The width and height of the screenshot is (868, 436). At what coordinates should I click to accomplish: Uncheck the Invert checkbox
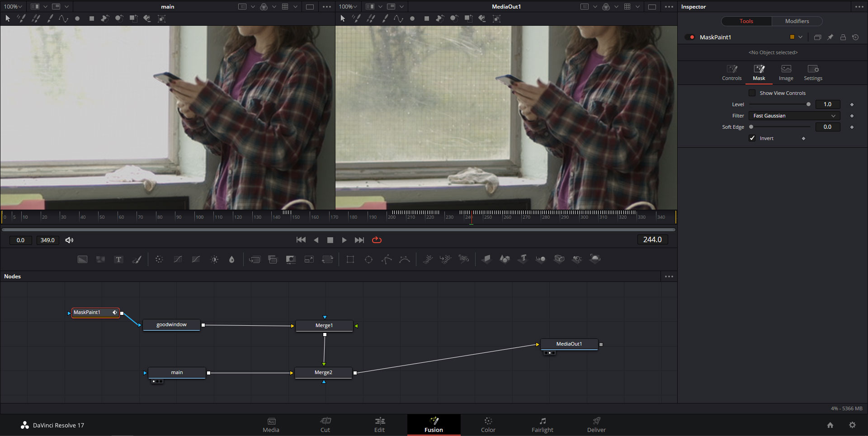pos(752,138)
